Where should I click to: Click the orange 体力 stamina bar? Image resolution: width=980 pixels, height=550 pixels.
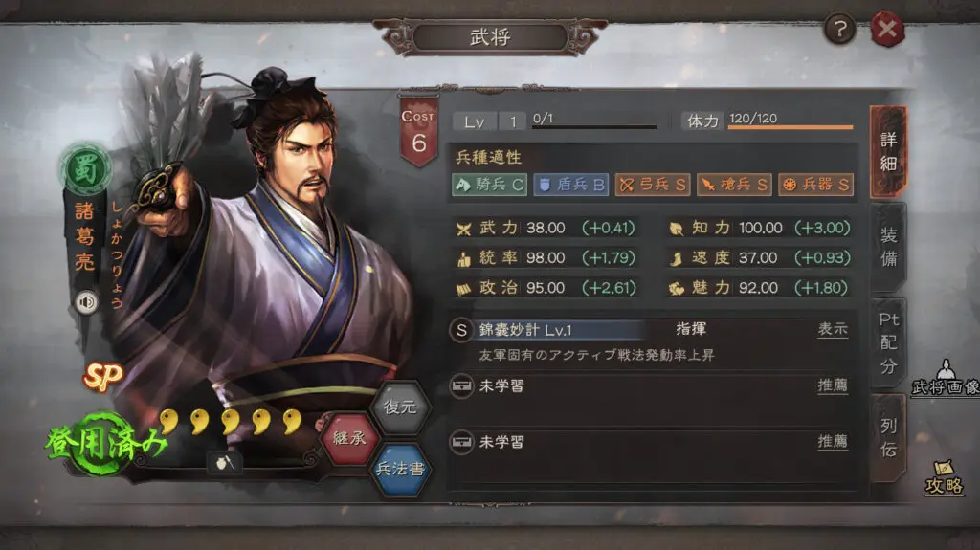point(790,127)
